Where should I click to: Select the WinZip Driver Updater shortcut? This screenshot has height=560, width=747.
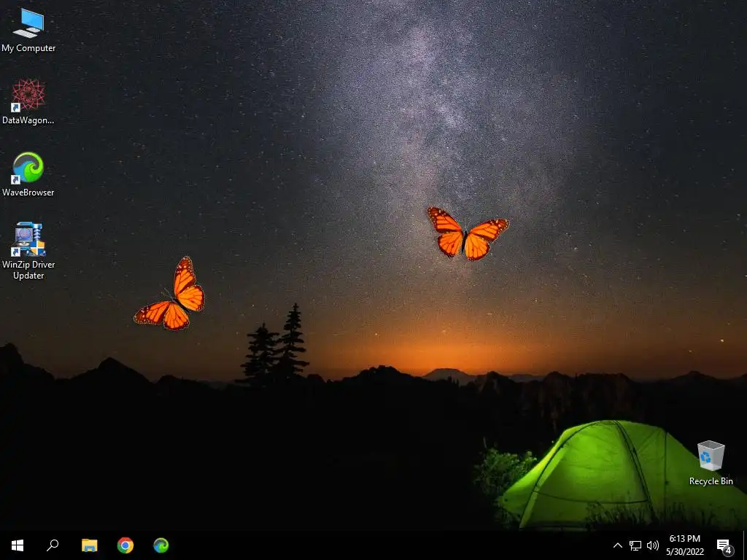(x=28, y=251)
